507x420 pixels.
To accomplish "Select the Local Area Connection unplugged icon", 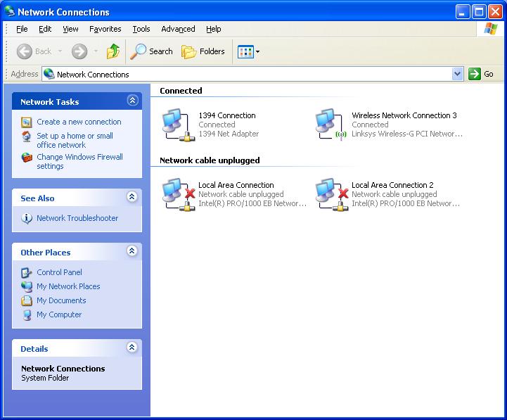I will [x=179, y=195].
